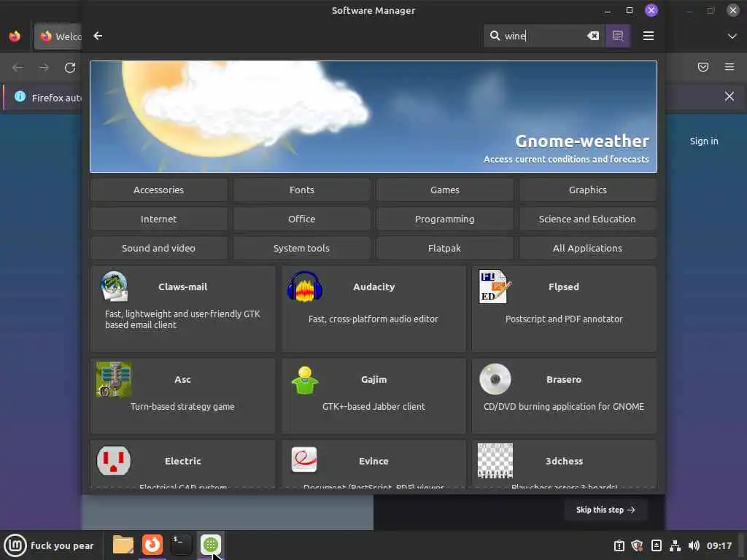Open Audacity headphones icon
The image size is (747, 560).
coord(305,287)
